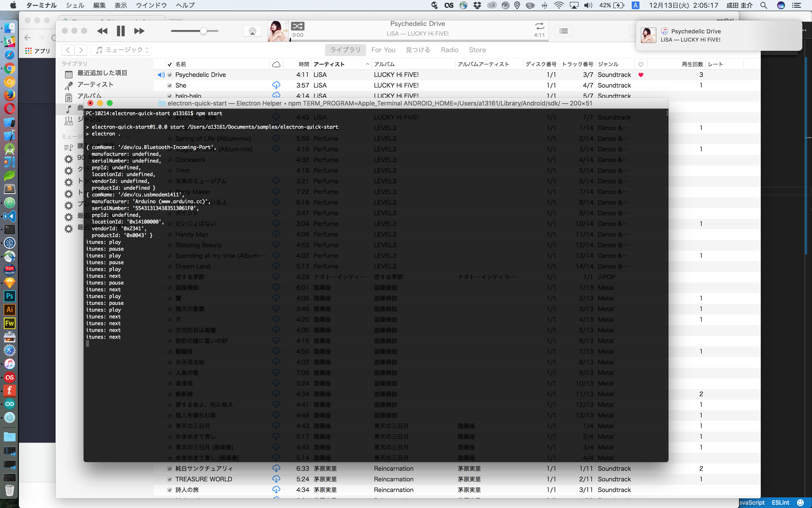Open the ヘルプ menu
The image size is (812, 508).
(x=185, y=5)
